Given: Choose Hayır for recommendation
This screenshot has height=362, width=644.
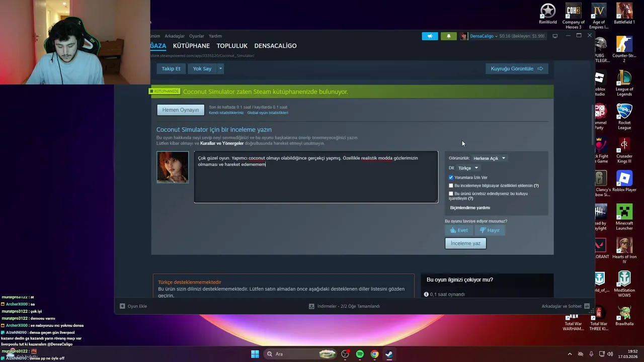Looking at the screenshot, I should pos(490,230).
